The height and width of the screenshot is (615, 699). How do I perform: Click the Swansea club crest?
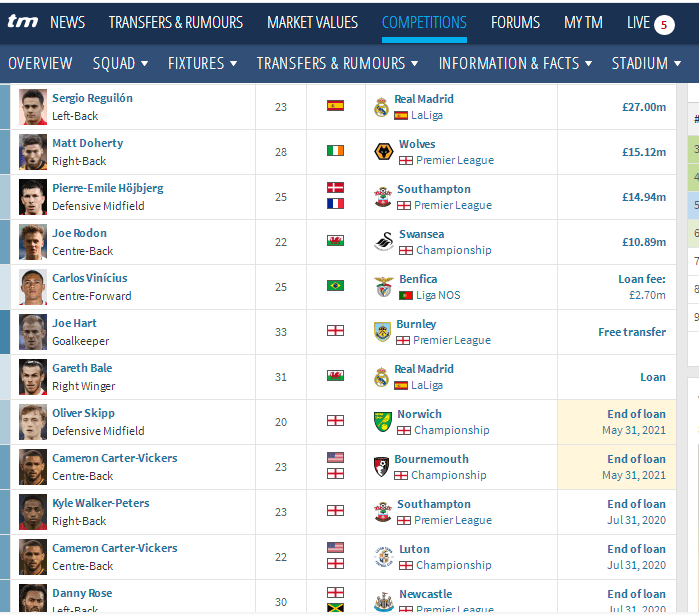point(384,242)
